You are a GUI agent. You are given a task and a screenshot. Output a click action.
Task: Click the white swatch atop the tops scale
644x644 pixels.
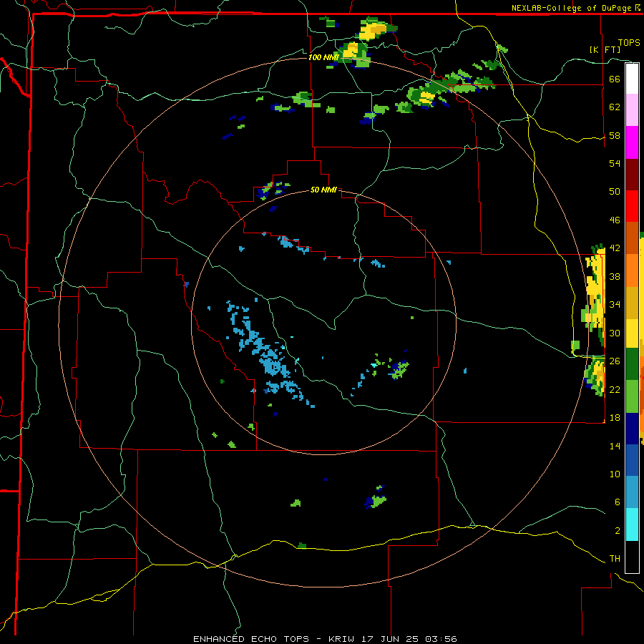pos(632,79)
